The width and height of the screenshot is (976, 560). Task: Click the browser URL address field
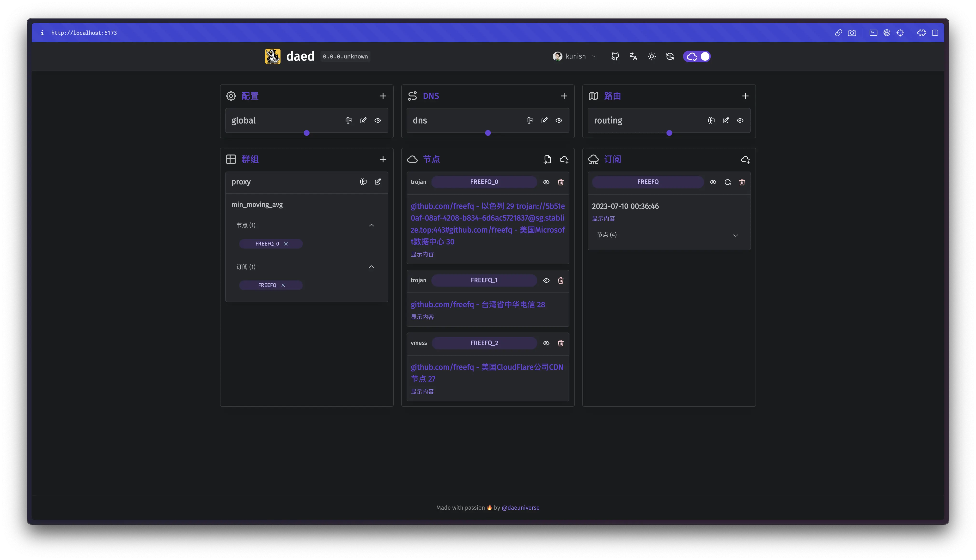point(84,33)
